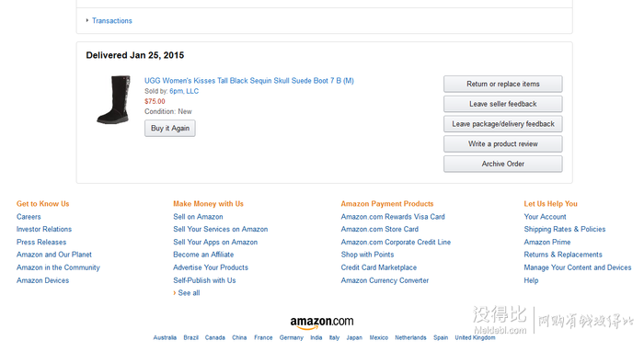
Task: Click the amazon.com footer logo
Action: tap(322, 323)
